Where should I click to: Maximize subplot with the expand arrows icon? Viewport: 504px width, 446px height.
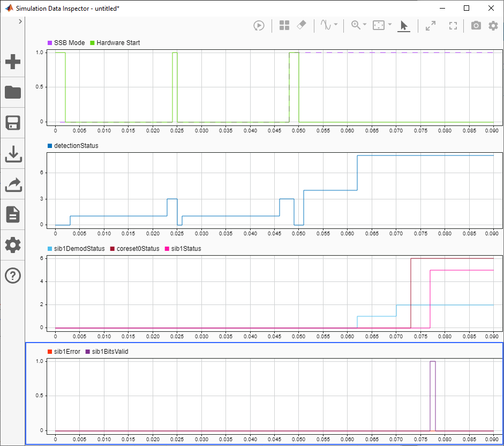tap(431, 25)
